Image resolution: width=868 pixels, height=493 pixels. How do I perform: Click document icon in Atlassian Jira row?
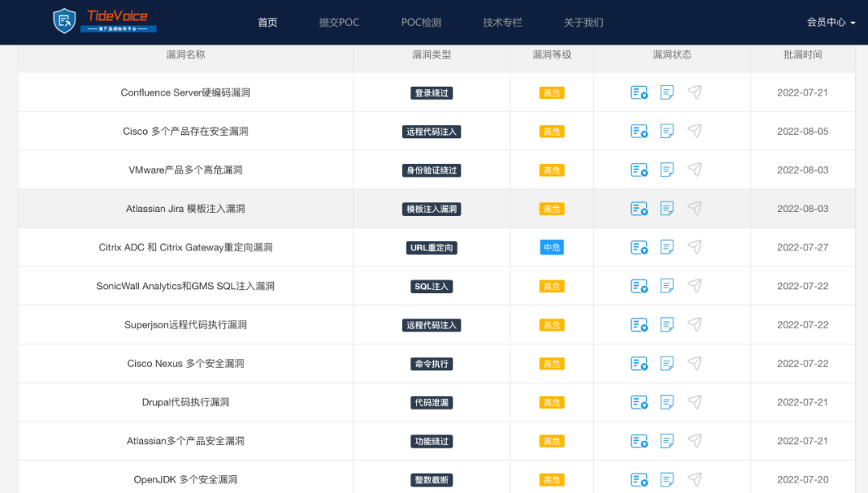[667, 209]
